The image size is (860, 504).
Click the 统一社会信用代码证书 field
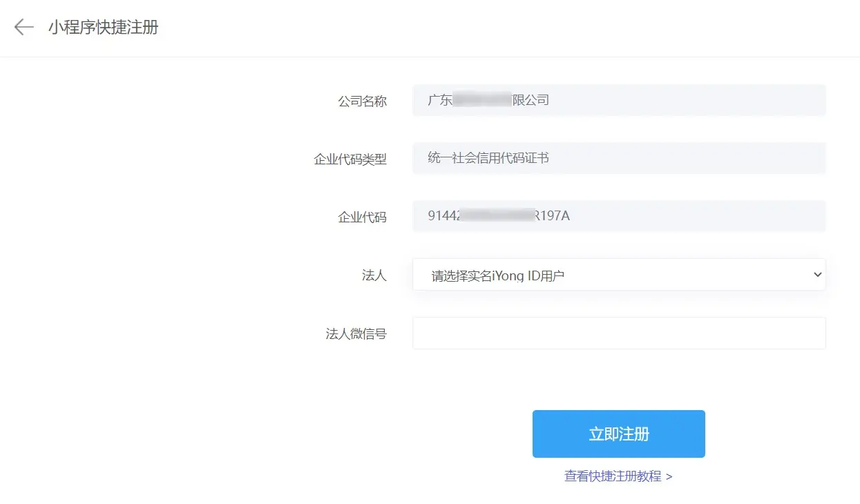coord(618,157)
